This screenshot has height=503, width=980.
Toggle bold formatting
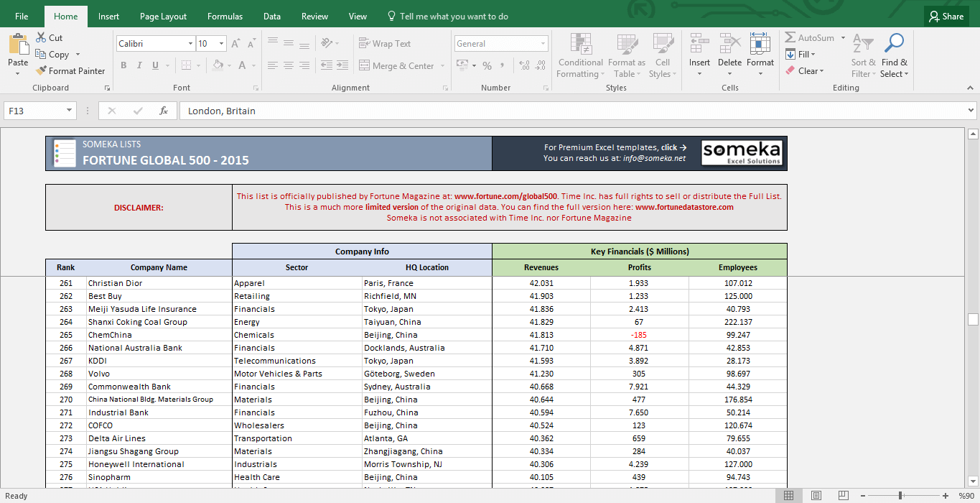(123, 65)
